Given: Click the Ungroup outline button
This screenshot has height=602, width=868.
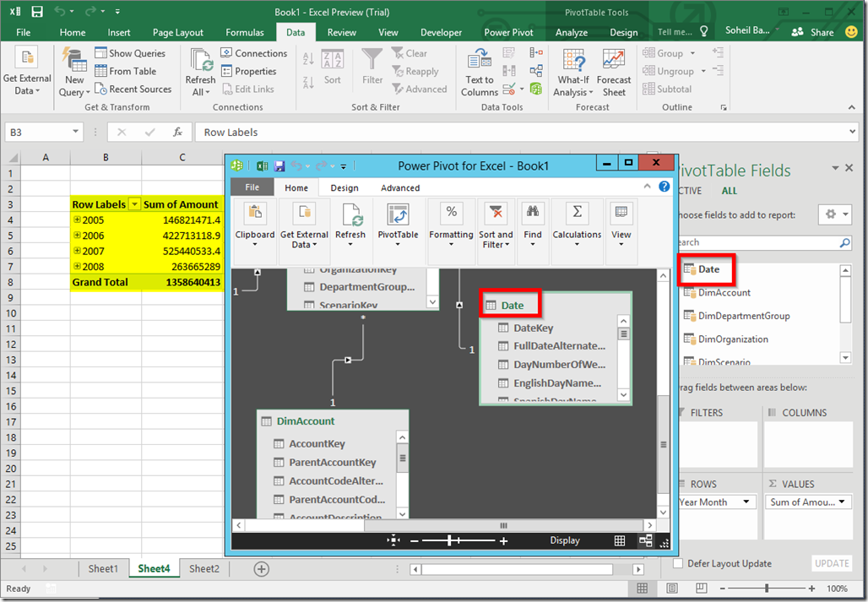Looking at the screenshot, I should coord(675,71).
